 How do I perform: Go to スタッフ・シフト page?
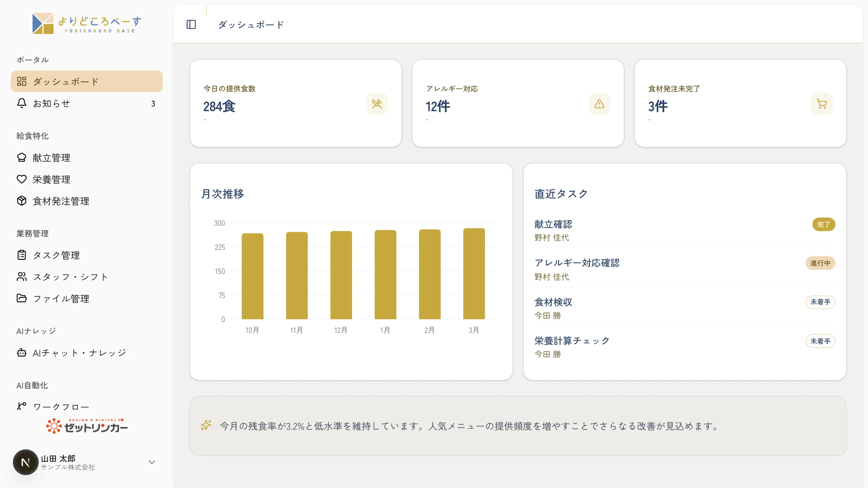87,277
